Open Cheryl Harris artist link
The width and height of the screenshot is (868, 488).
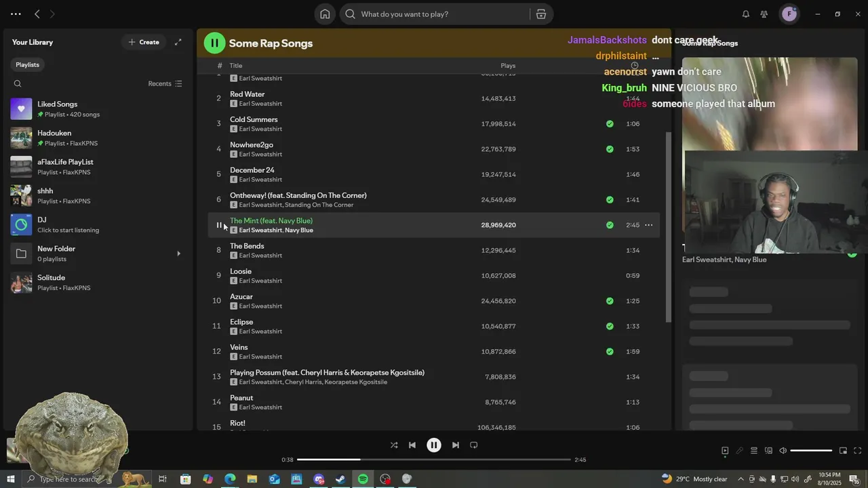(x=302, y=382)
